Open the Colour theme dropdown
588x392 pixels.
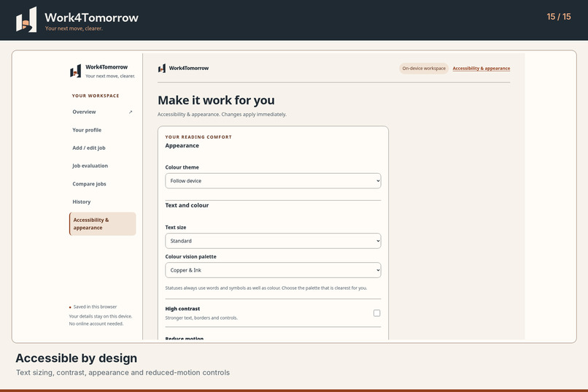(273, 181)
